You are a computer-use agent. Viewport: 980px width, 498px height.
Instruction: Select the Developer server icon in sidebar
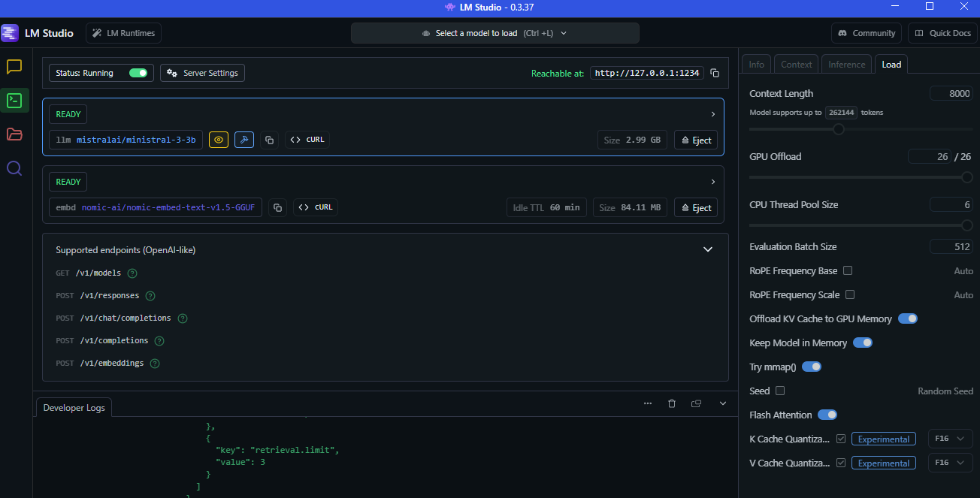[14, 100]
